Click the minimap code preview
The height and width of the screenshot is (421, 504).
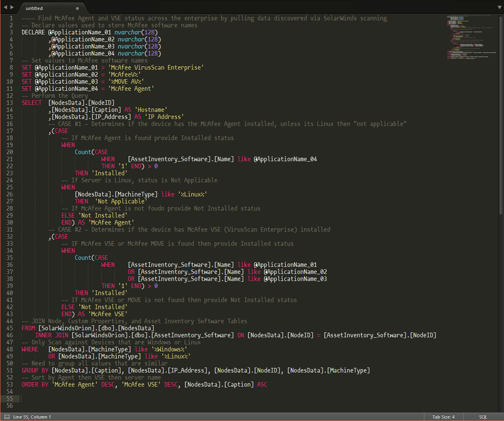click(472, 37)
